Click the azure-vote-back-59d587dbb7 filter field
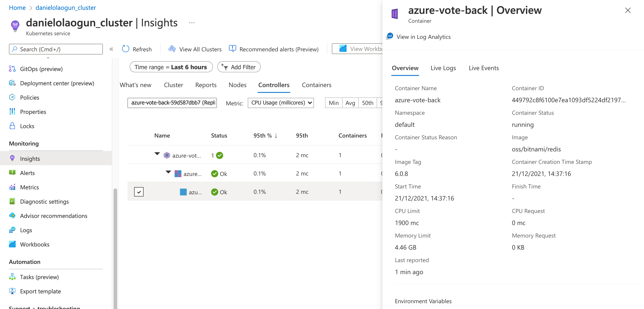The image size is (644, 309). 172,103
